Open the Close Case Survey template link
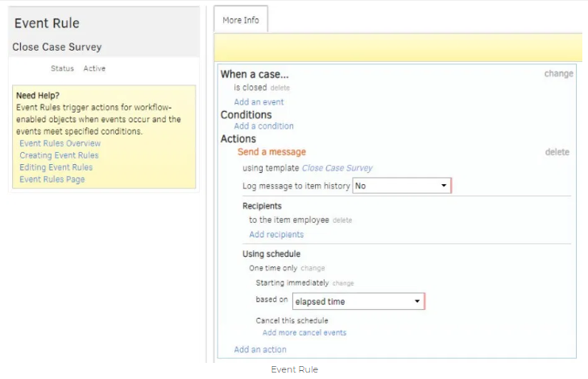 (337, 168)
